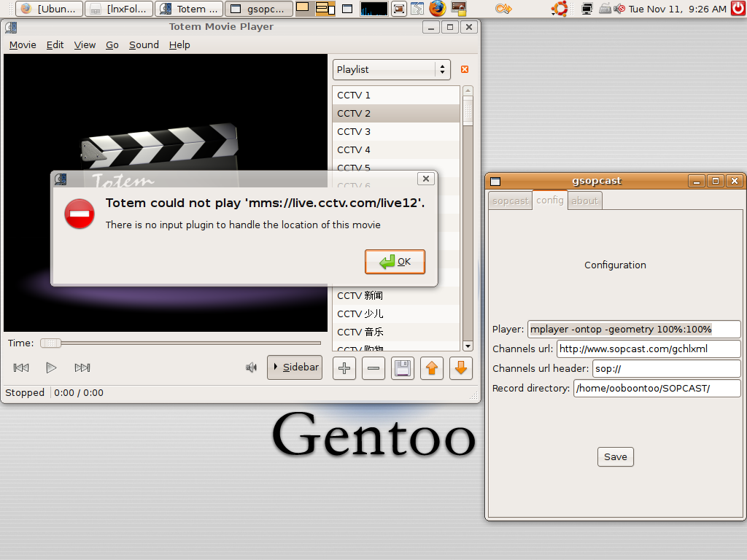
Task: Click the playlist scrollbar thumb
Action: pos(468,111)
